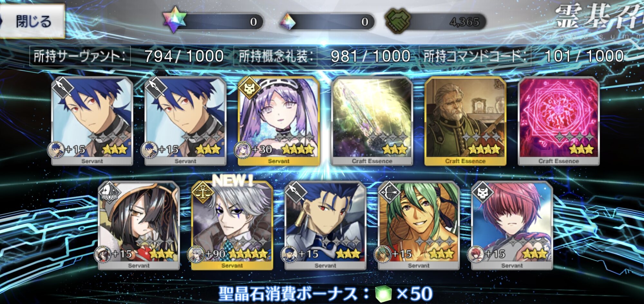
Task: Click the gold skull Assassin class icon
Action: coord(249,88)
